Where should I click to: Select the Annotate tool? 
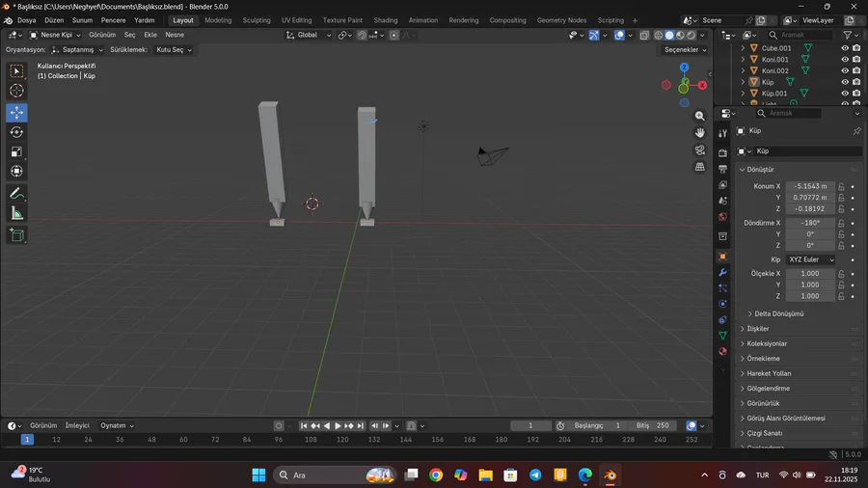(16, 194)
